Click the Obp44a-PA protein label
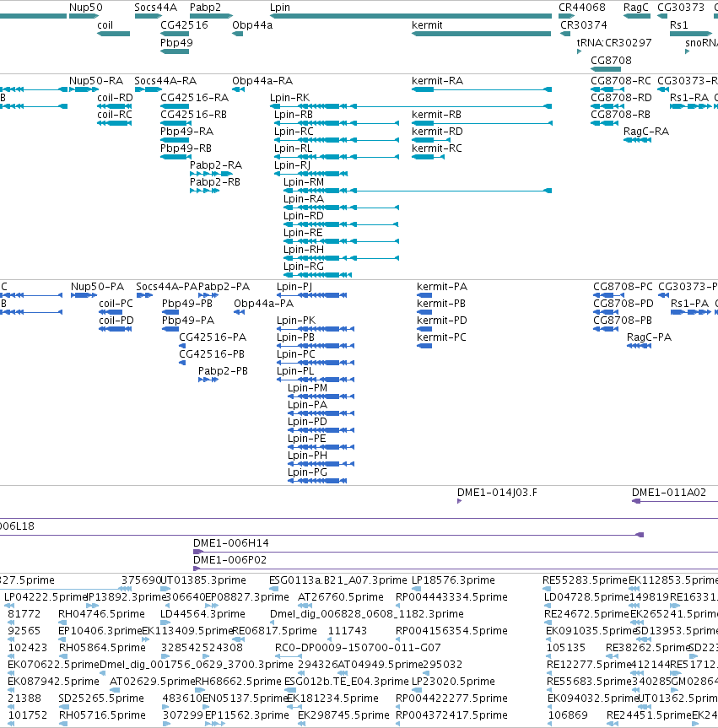 point(264,304)
